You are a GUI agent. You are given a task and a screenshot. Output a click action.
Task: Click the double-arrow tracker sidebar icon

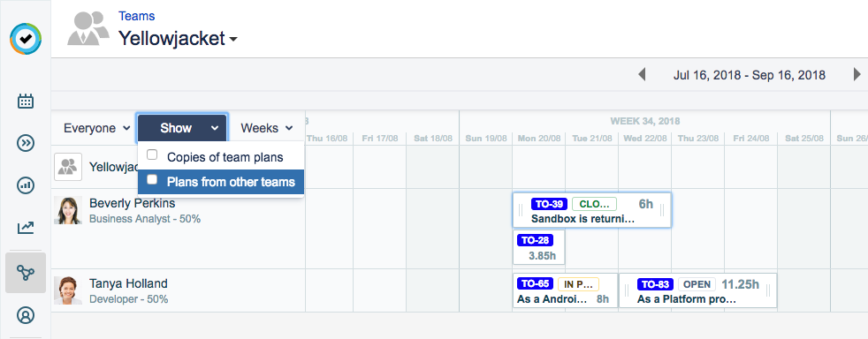click(x=26, y=143)
